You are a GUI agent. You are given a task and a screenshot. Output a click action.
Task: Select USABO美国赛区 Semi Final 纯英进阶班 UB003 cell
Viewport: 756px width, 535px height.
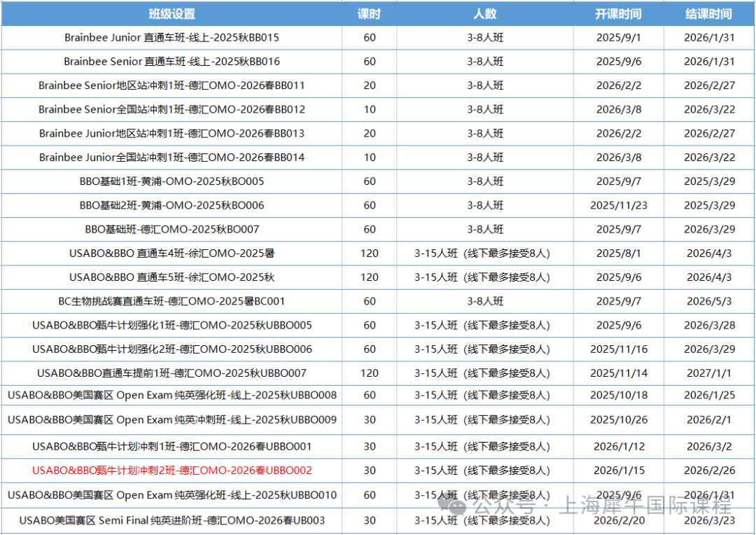[171, 520]
